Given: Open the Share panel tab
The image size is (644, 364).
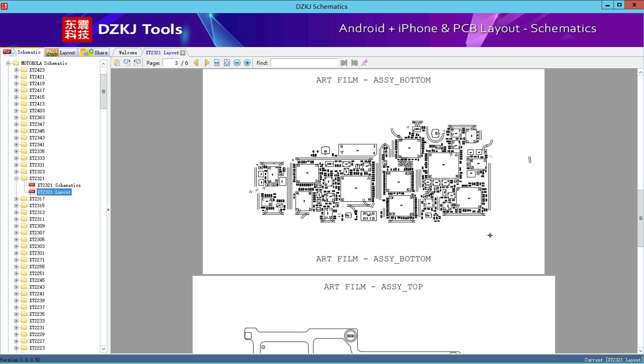Looking at the screenshot, I should point(94,53).
